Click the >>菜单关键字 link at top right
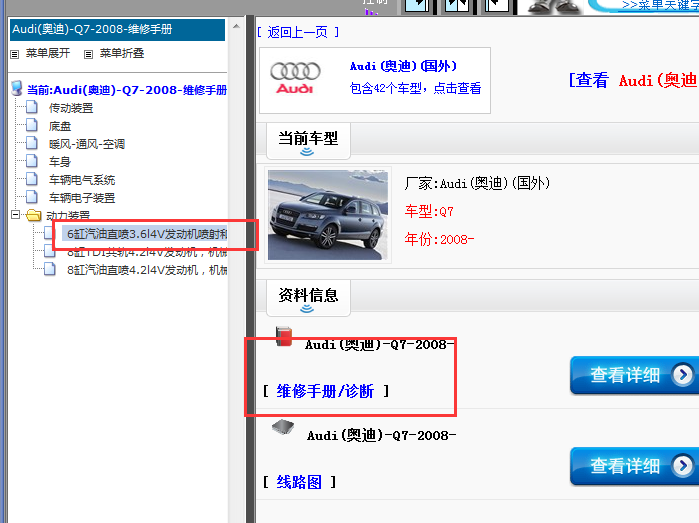The width and height of the screenshot is (699, 523). (x=660, y=5)
